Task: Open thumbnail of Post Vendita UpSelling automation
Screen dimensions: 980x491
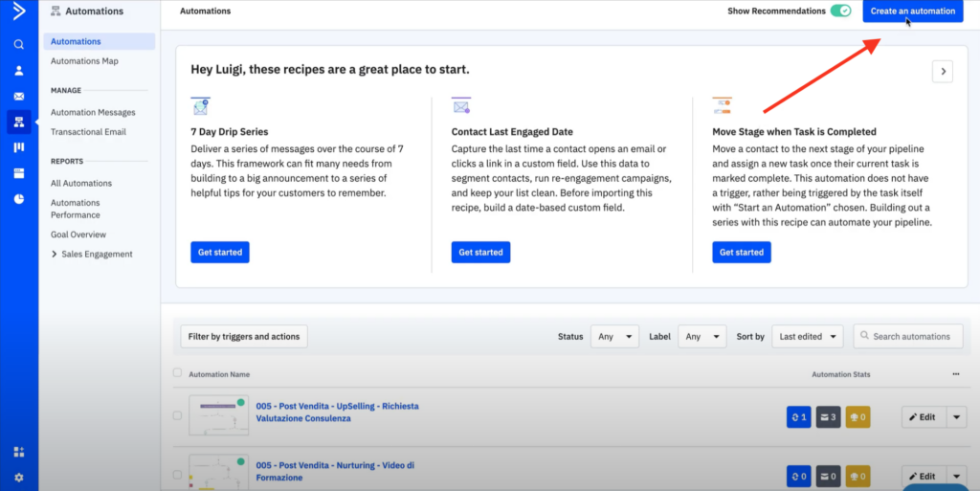Action: point(218,414)
